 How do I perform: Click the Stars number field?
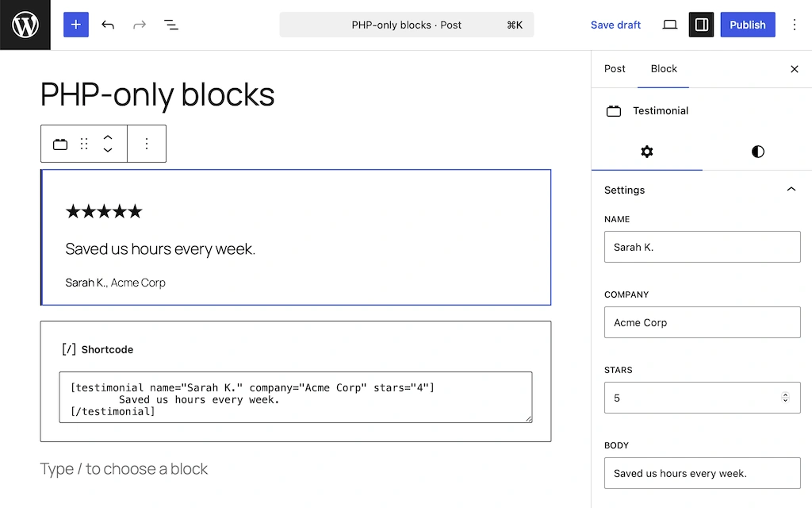point(703,398)
